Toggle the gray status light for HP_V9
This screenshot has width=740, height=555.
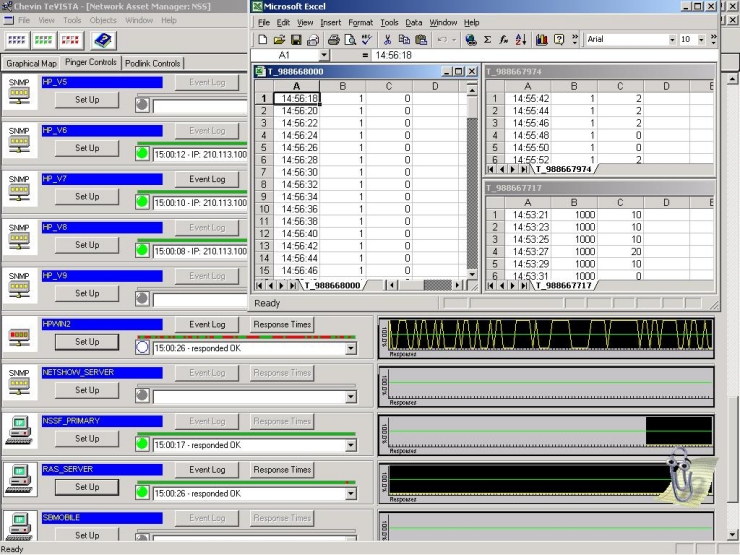click(x=142, y=299)
